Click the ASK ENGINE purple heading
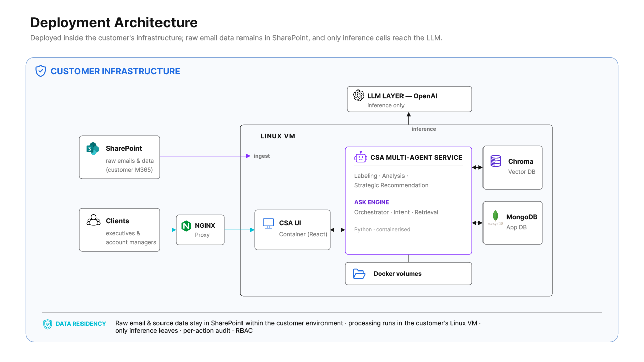 pos(372,202)
